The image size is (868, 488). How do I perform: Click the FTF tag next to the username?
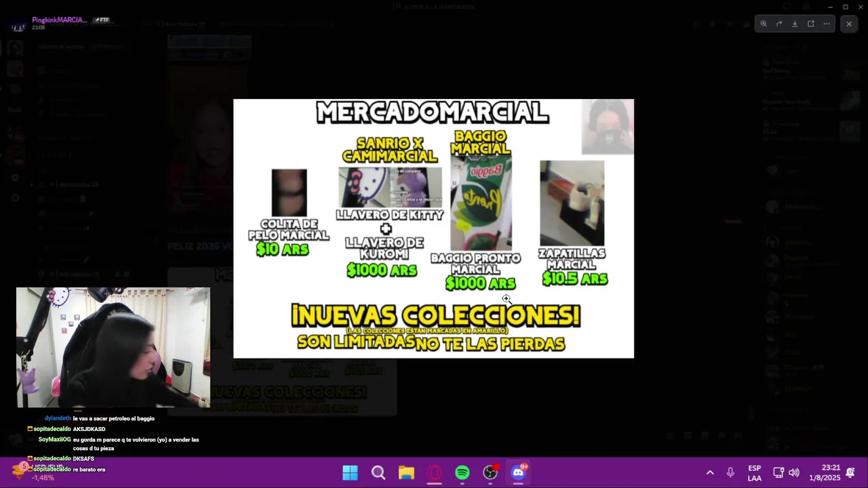click(101, 20)
